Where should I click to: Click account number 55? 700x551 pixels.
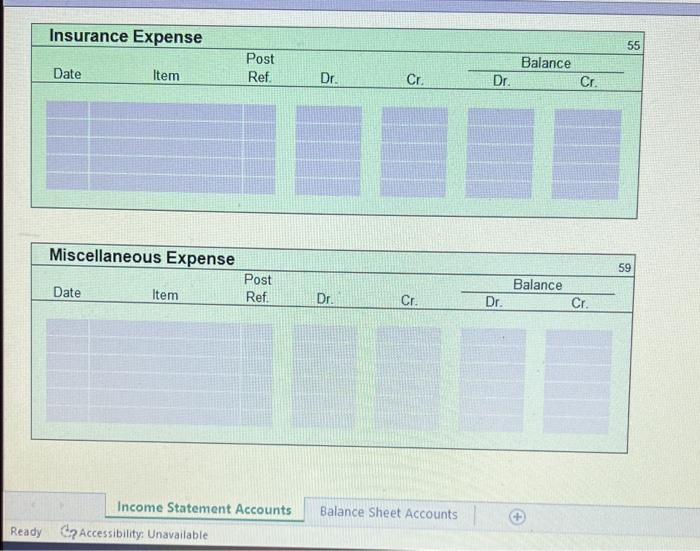pyautogui.click(x=633, y=46)
